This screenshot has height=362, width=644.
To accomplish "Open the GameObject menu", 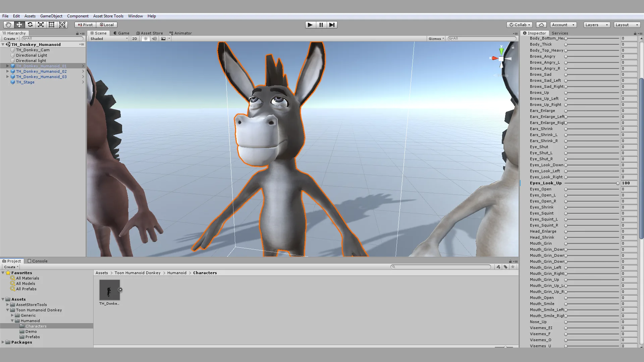I will 51,16.
